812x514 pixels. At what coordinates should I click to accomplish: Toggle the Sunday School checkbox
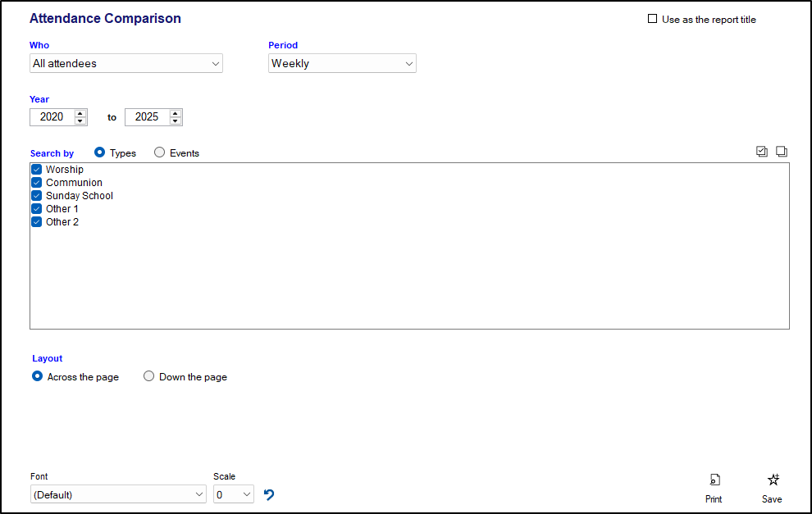coord(37,196)
